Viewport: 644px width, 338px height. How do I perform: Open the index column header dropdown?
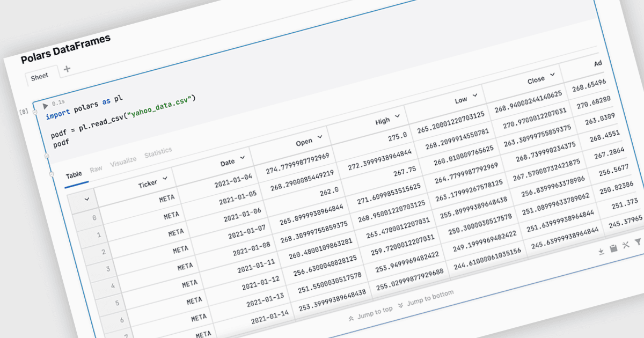coord(86,200)
